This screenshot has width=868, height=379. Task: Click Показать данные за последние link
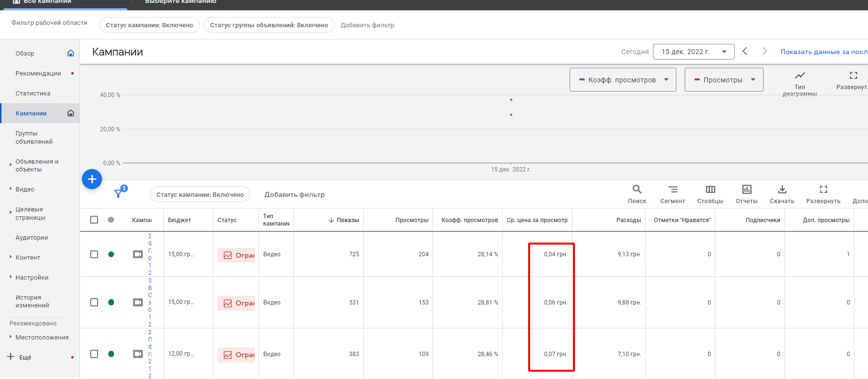824,52
